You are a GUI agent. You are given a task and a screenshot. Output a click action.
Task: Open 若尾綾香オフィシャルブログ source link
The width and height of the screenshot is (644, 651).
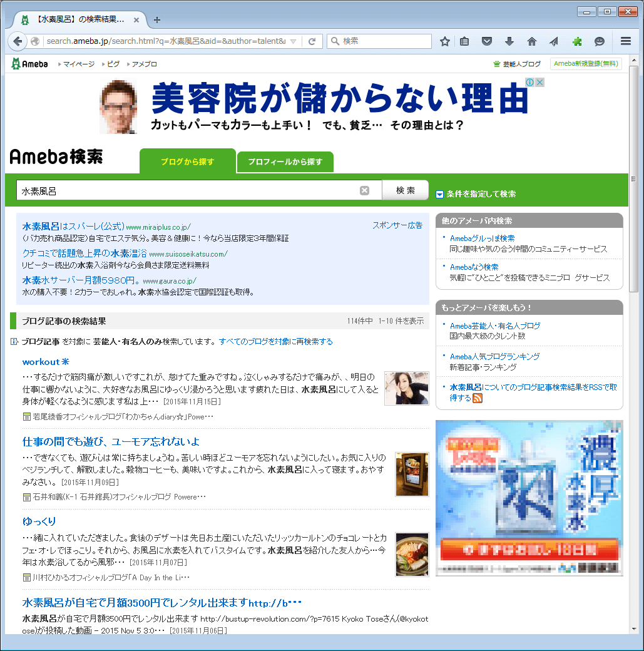(123, 416)
